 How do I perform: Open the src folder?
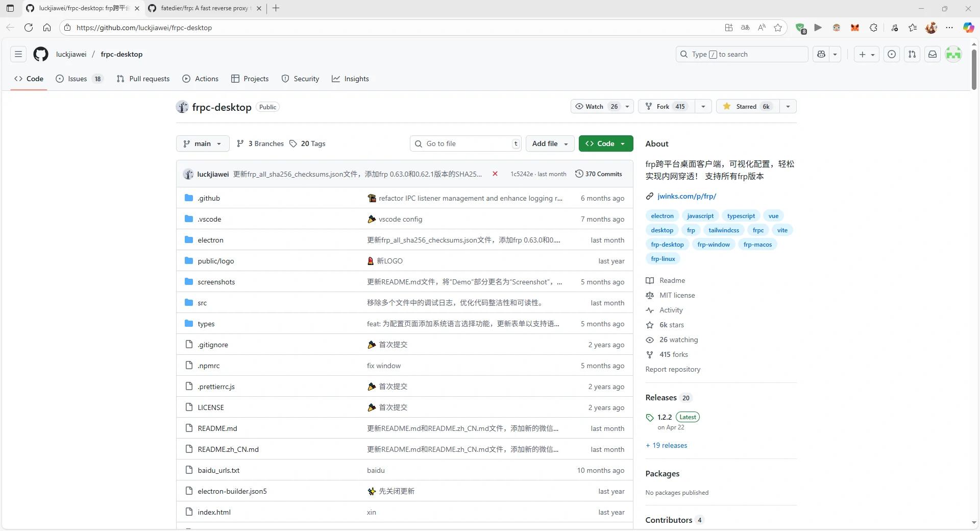pyautogui.click(x=202, y=303)
